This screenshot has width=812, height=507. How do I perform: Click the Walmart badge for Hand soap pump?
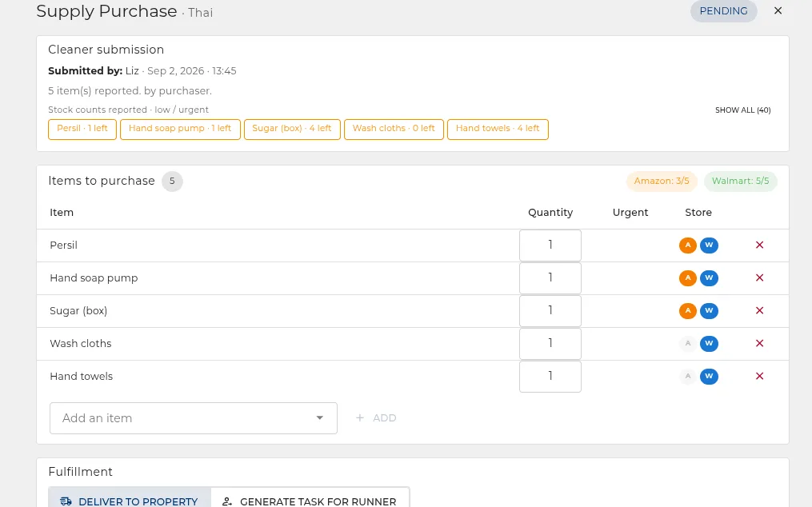point(709,278)
